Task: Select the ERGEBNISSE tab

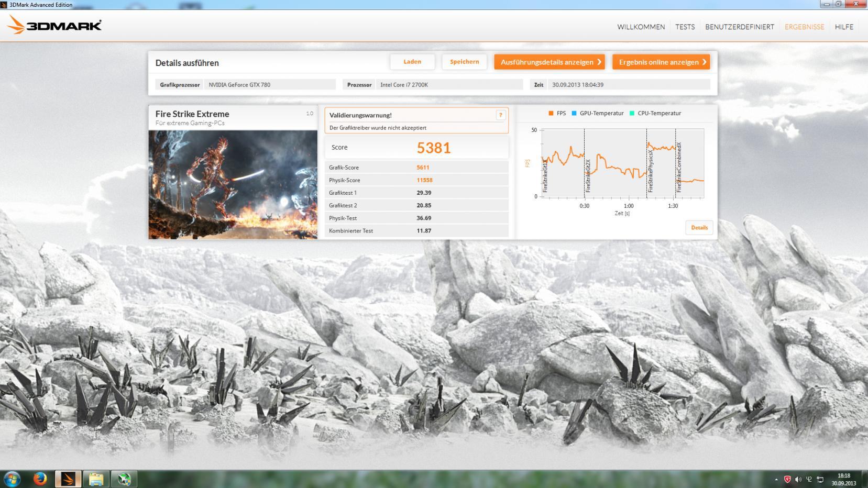Action: (804, 27)
